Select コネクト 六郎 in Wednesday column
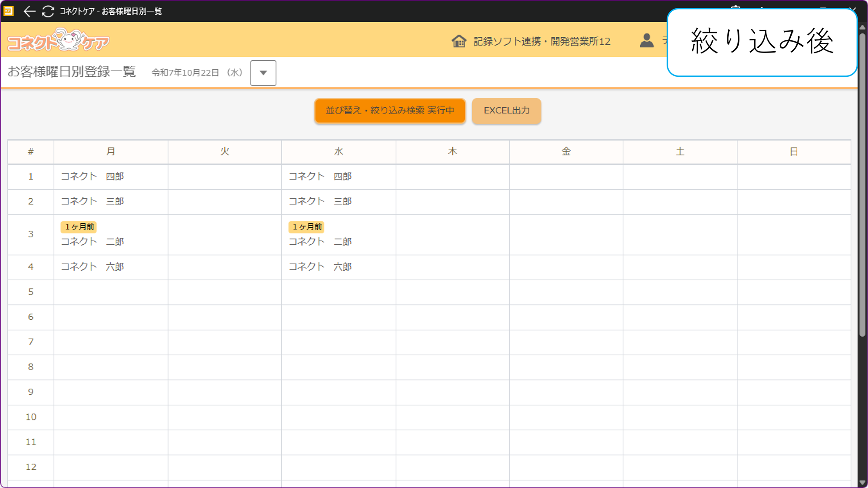Viewport: 868px width, 488px height. [320, 267]
